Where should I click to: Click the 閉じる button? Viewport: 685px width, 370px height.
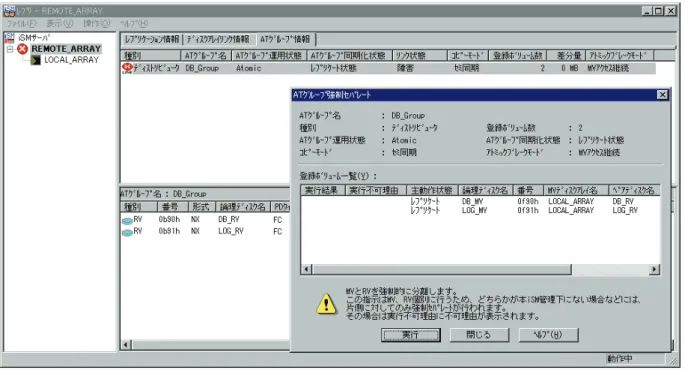479,335
